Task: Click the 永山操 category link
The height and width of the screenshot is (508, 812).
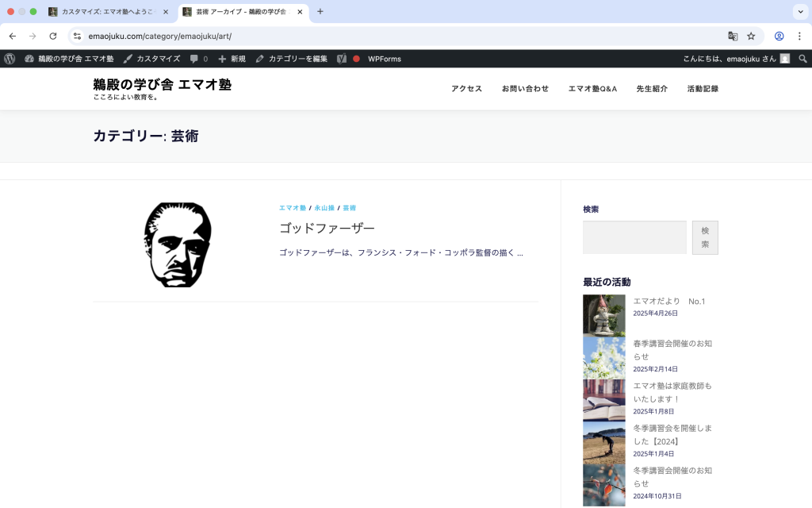Action: click(x=324, y=208)
